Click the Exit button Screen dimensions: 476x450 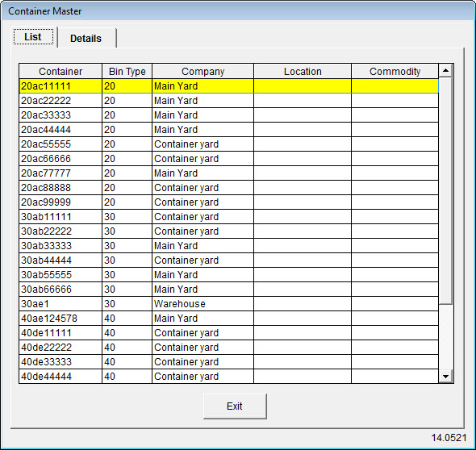pyautogui.click(x=235, y=406)
